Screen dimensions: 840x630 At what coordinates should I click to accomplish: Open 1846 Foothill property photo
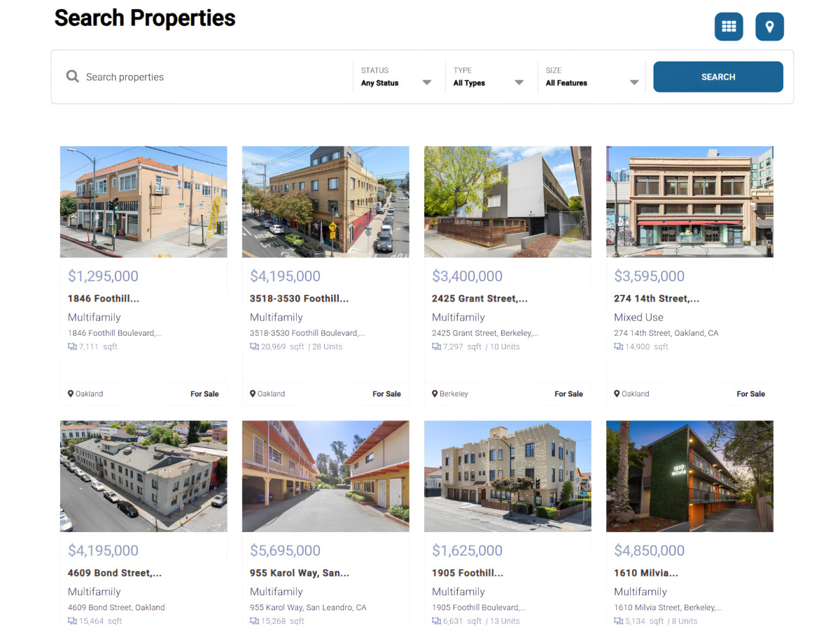[x=143, y=202]
